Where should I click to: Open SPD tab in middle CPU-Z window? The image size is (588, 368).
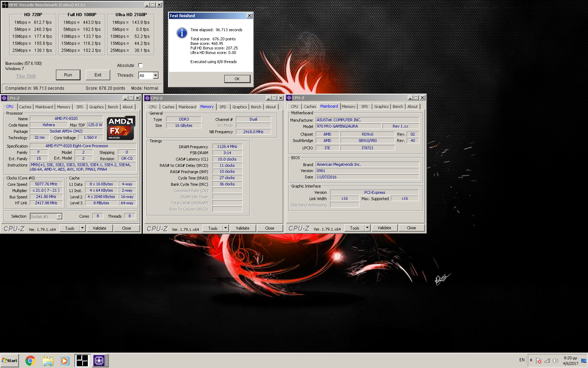[x=223, y=107]
